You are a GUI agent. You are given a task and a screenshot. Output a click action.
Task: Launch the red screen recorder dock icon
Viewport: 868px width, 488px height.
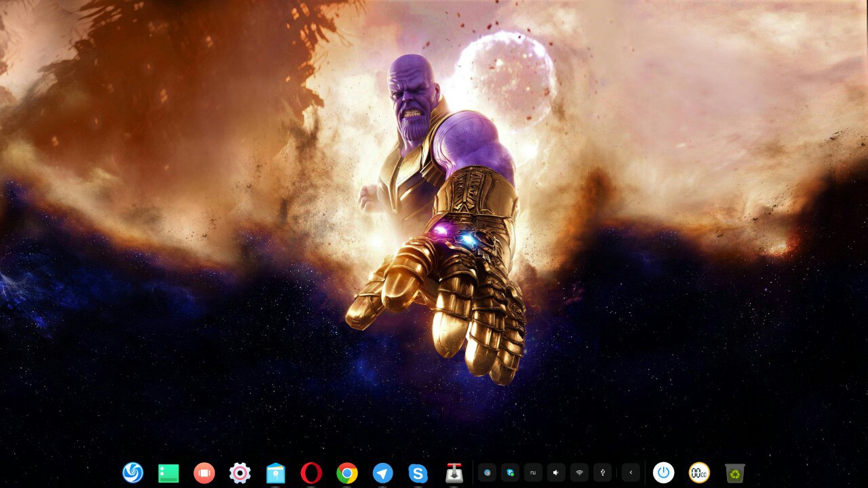click(204, 472)
